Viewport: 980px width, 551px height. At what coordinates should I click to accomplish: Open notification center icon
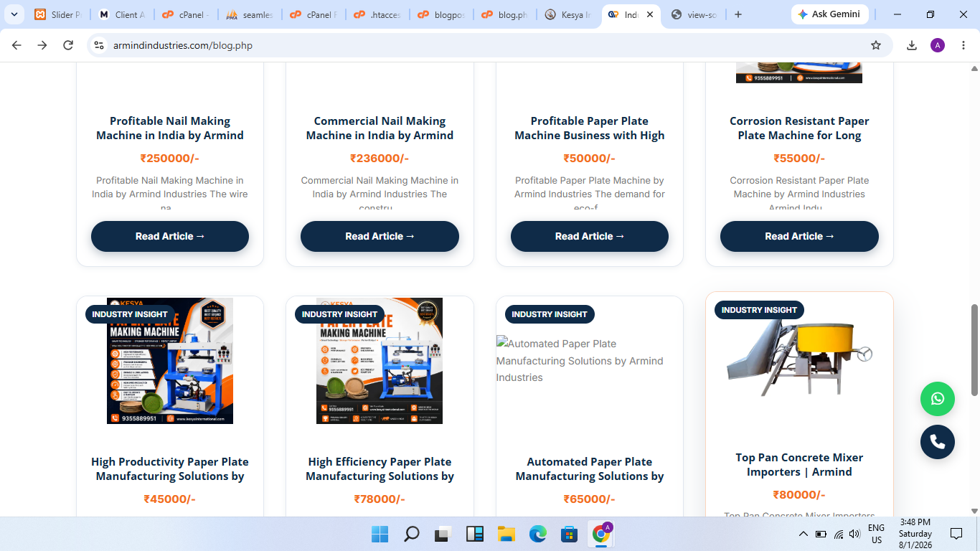pyautogui.click(x=956, y=534)
